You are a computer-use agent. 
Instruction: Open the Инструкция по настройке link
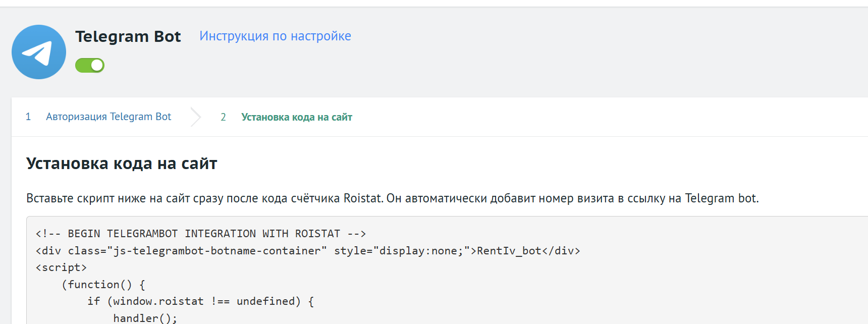click(275, 36)
